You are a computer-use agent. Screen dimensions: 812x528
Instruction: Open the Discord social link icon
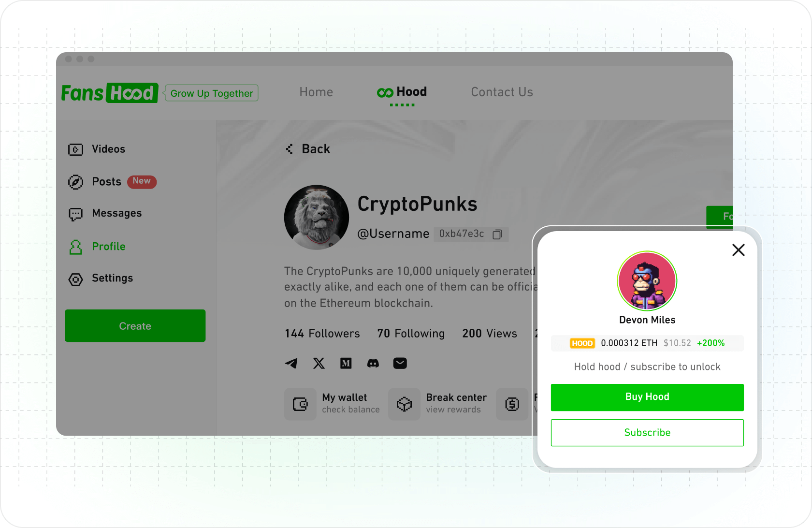373,363
